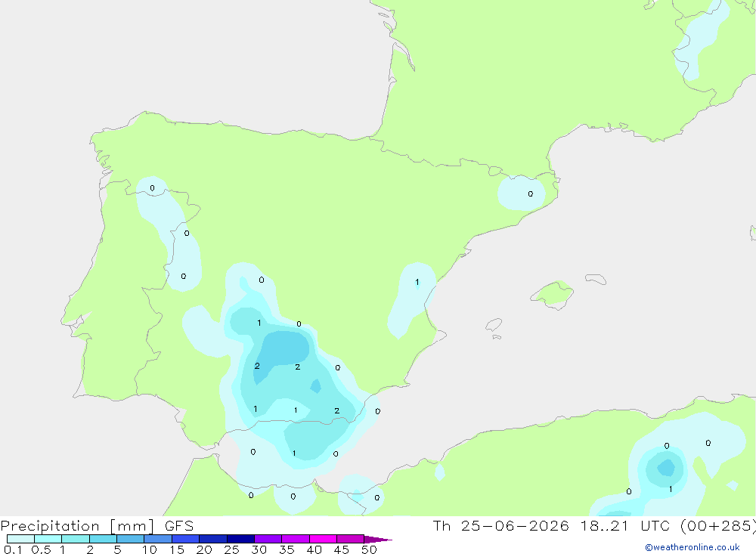The height and width of the screenshot is (554, 756).
Task: Click the '40' legend scale label
Action: click(314, 549)
